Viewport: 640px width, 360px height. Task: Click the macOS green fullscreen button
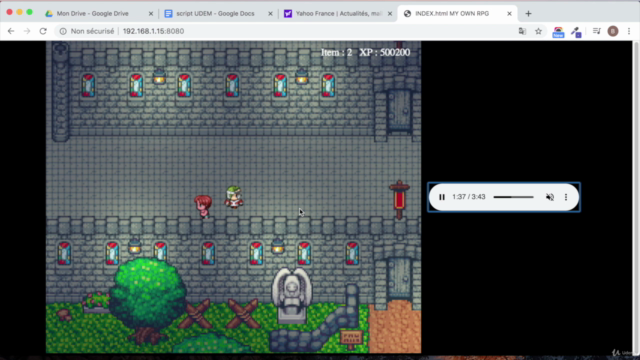(29, 12)
